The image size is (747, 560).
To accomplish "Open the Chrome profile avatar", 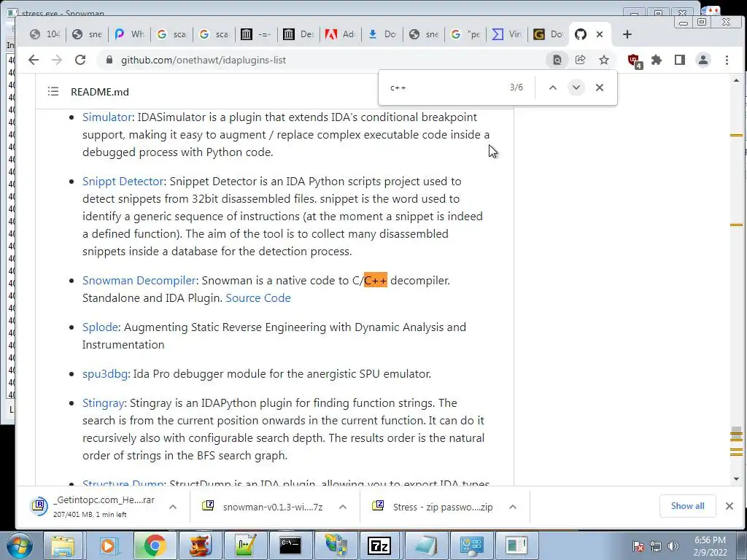I will 703,60.
